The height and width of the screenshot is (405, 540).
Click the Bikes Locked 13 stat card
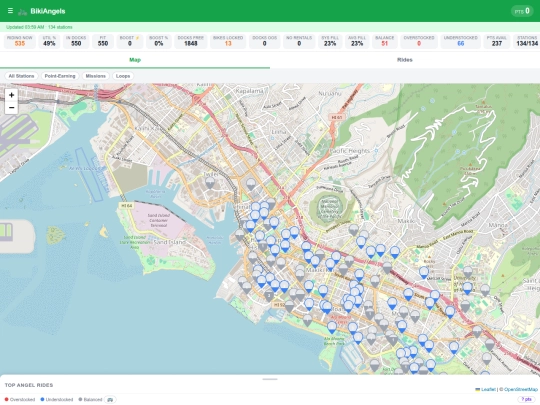pos(228,41)
